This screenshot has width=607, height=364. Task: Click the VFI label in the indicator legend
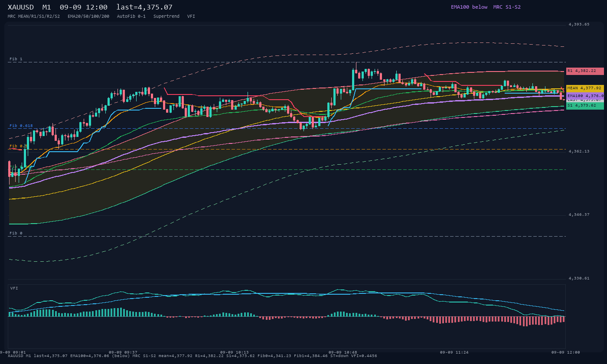tap(191, 16)
